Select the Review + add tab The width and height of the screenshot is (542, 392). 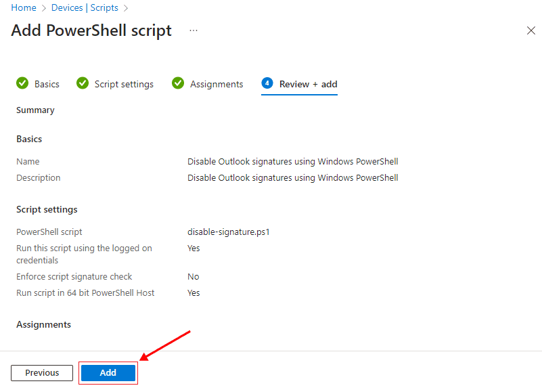tap(308, 84)
